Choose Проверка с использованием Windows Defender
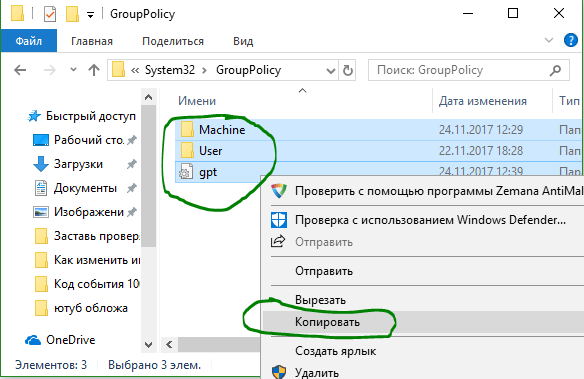584x379 pixels. (423, 220)
